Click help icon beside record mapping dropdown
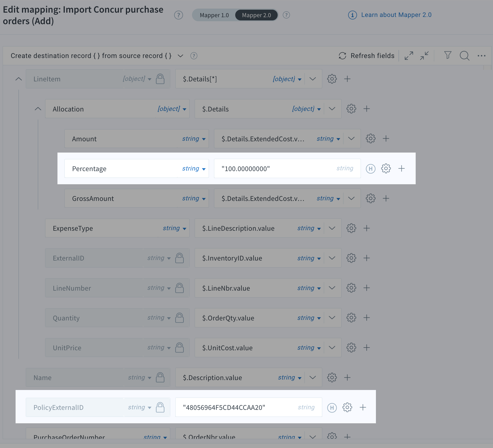The width and height of the screenshot is (493, 448). (x=194, y=56)
